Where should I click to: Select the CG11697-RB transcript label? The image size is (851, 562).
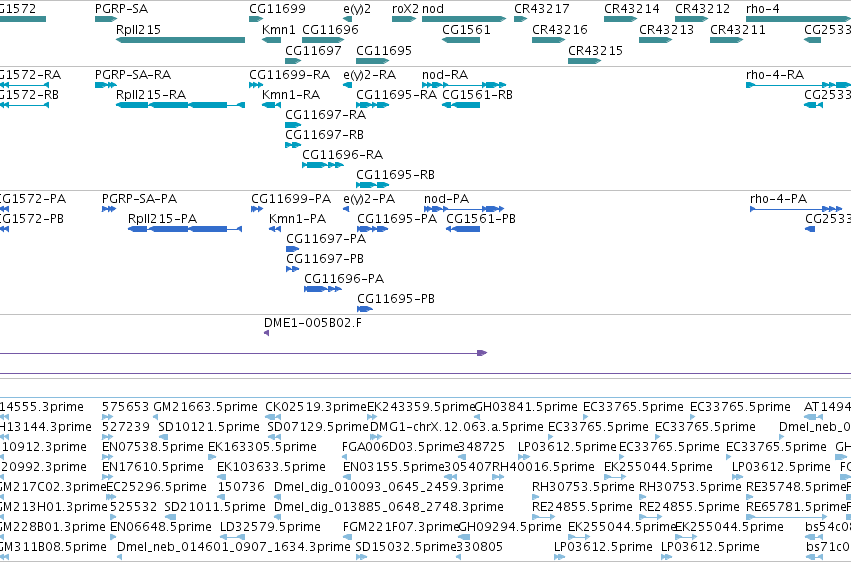(325, 134)
